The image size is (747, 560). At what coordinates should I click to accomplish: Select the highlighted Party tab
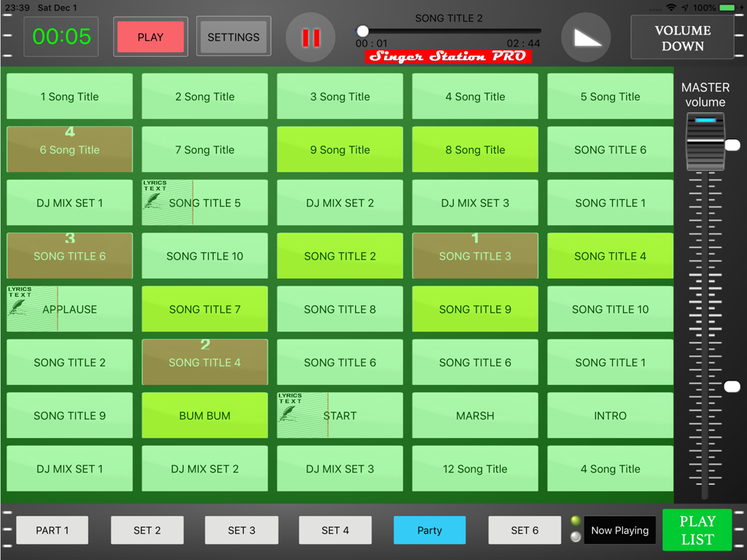[429, 530]
